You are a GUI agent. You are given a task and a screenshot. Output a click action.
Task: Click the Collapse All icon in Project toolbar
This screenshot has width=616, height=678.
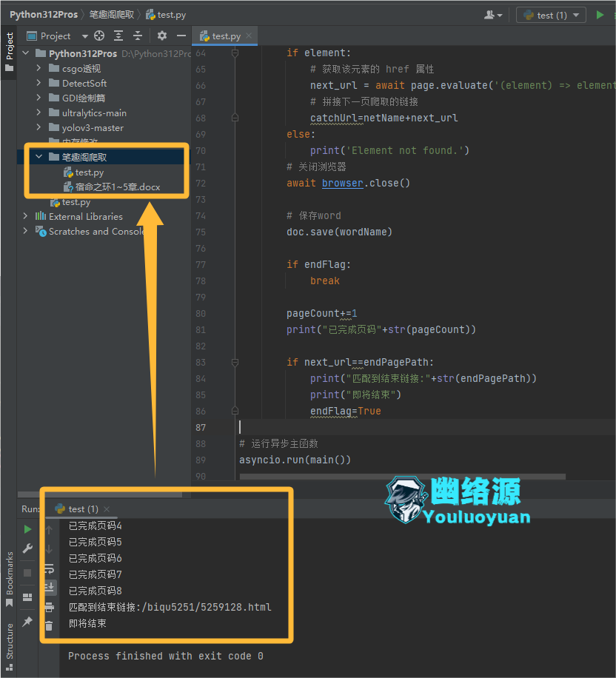(x=138, y=35)
